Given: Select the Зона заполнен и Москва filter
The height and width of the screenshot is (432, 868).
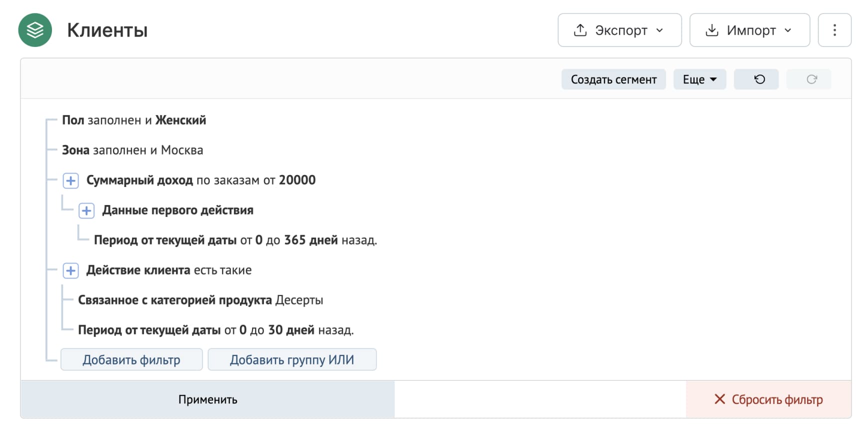Looking at the screenshot, I should pos(132,150).
